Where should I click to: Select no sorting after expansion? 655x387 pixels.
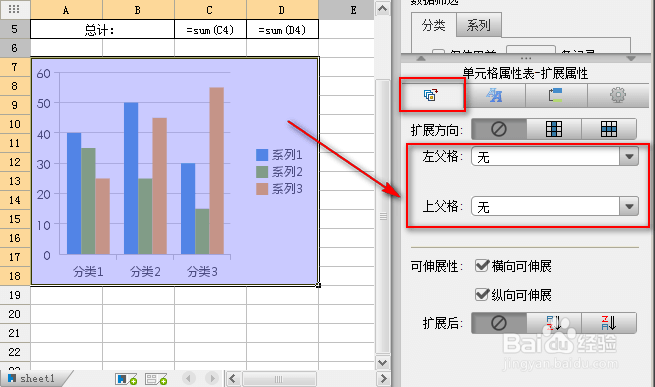point(499,323)
